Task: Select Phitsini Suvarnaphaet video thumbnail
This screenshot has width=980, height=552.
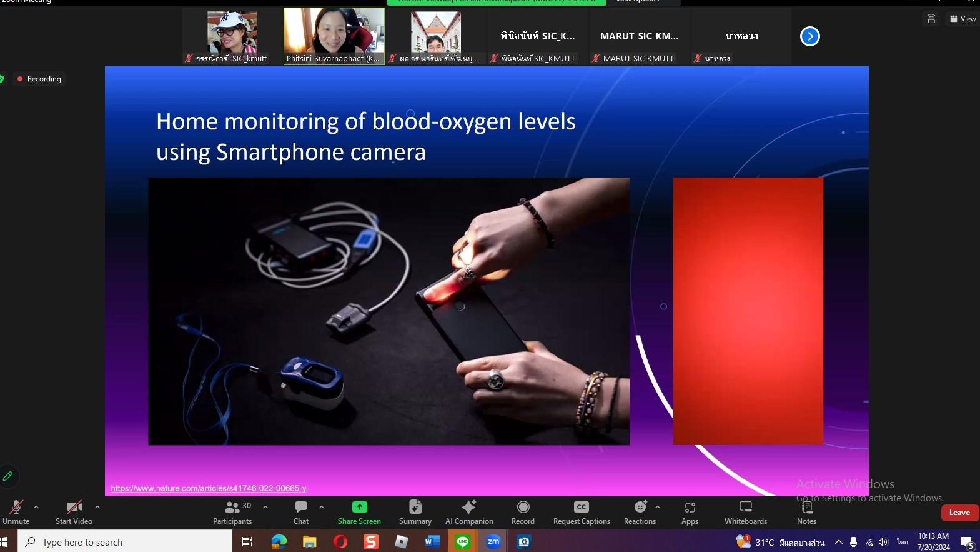Action: (x=334, y=36)
